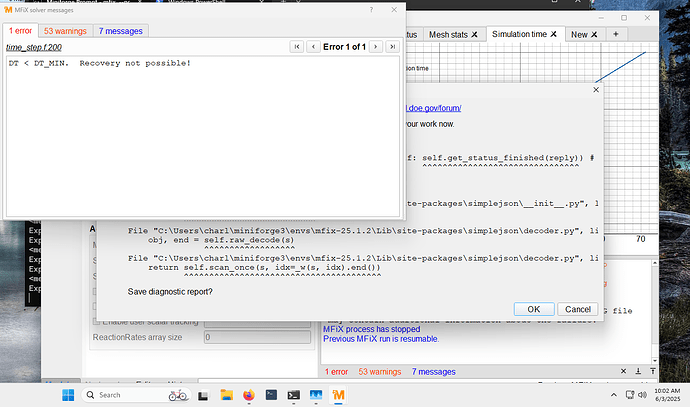Go to previous error in solver messages
This screenshot has width=690, height=407.
point(313,47)
